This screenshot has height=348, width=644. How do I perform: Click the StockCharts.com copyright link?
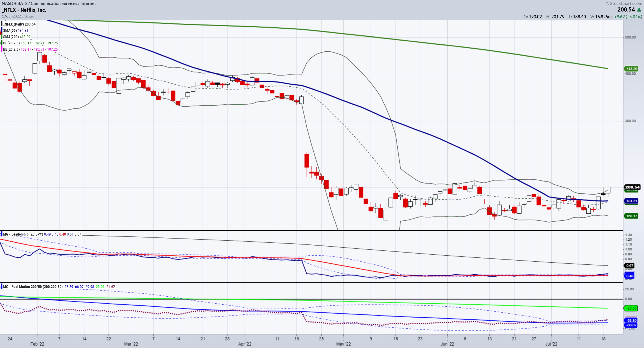624,3
